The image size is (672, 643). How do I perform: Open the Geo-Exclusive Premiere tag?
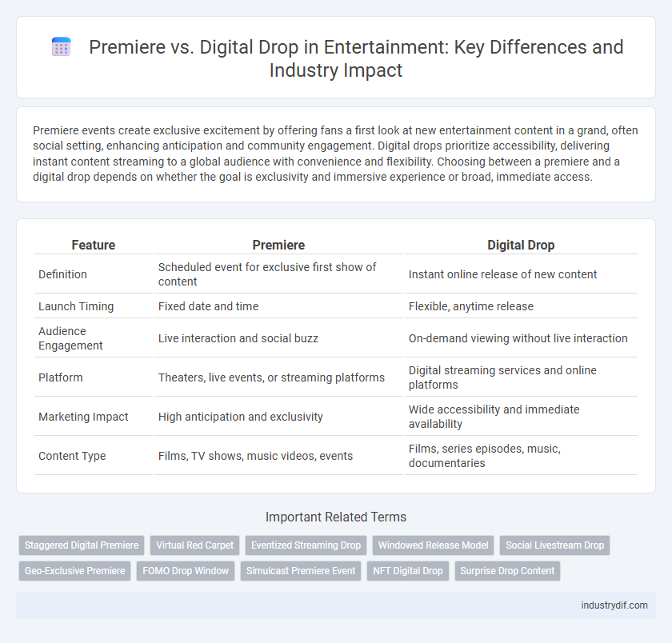pos(74,571)
